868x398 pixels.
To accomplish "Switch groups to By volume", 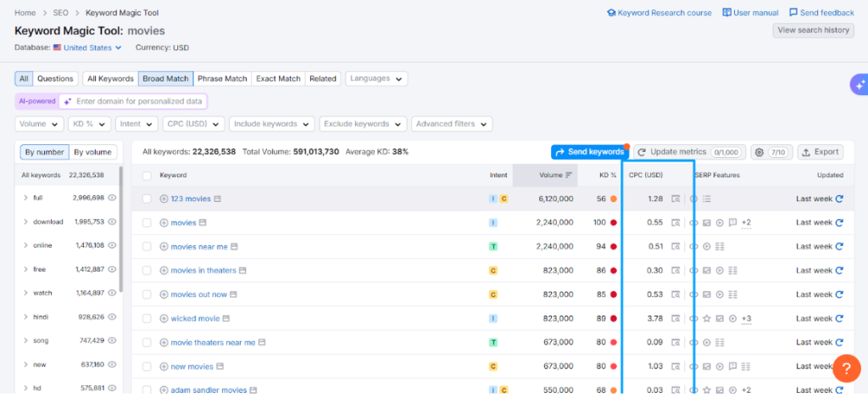I will tap(93, 153).
